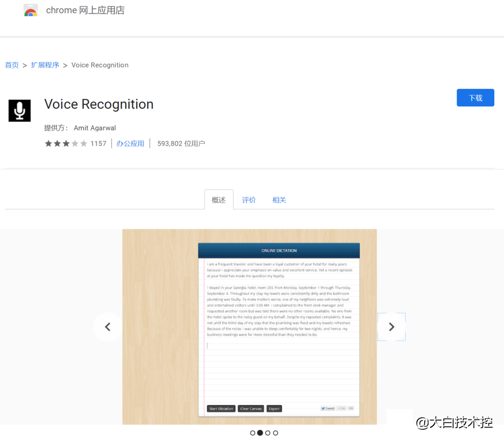Click Start Dictation button in screenshot

point(221,409)
